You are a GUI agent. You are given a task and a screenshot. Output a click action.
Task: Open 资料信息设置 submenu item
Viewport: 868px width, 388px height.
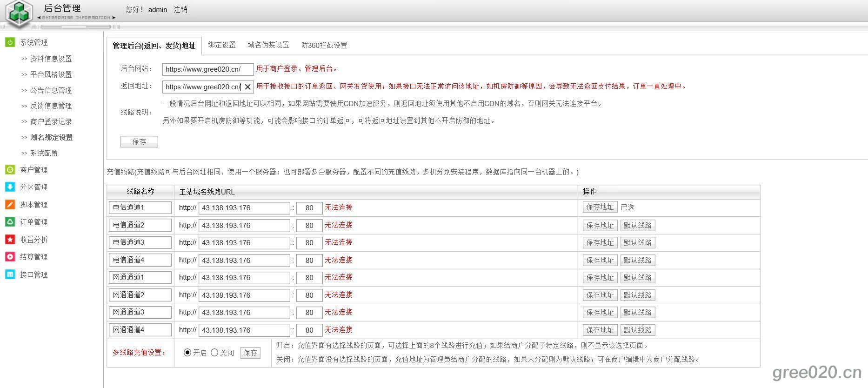click(x=51, y=59)
